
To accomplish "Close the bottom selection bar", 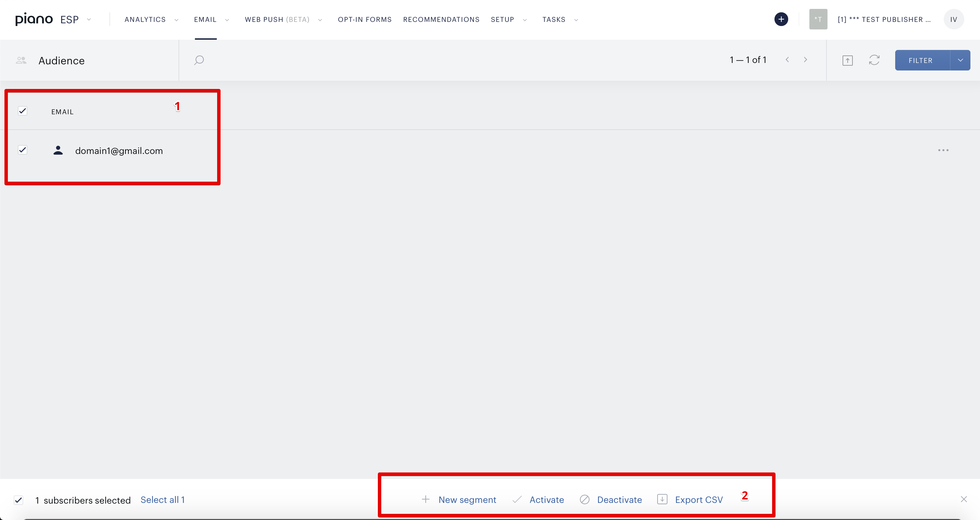I will coord(964,499).
